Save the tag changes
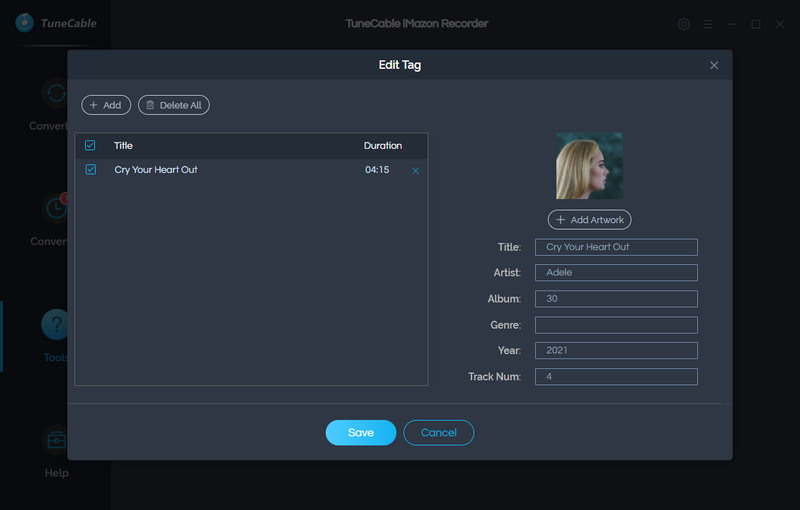 (x=361, y=432)
